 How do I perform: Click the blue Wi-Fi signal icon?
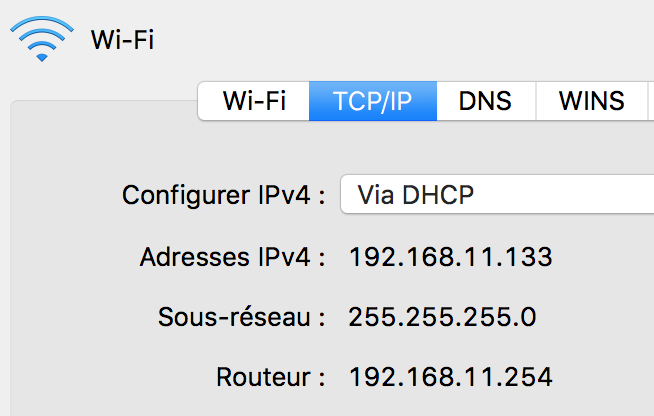point(42,39)
